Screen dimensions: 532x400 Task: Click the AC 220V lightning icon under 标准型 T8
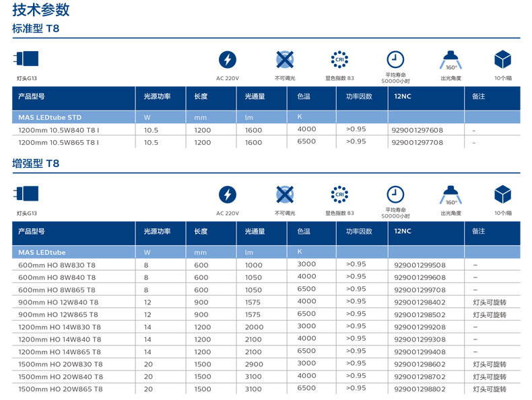[x=228, y=59]
